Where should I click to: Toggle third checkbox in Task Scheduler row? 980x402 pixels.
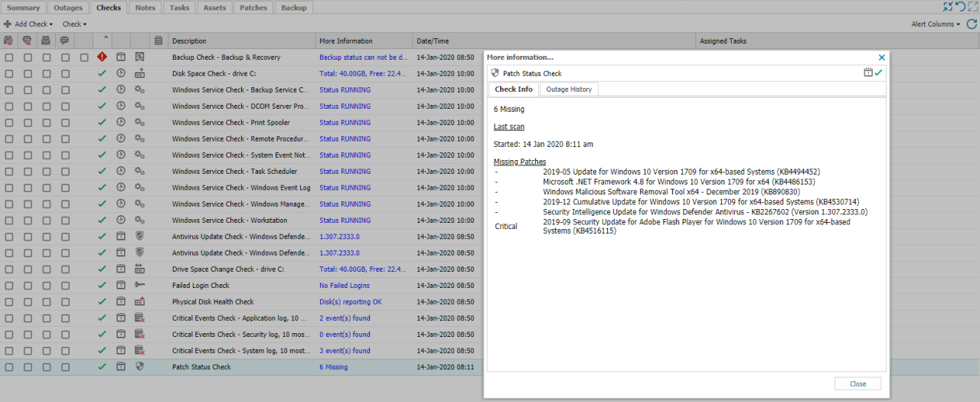tap(46, 172)
